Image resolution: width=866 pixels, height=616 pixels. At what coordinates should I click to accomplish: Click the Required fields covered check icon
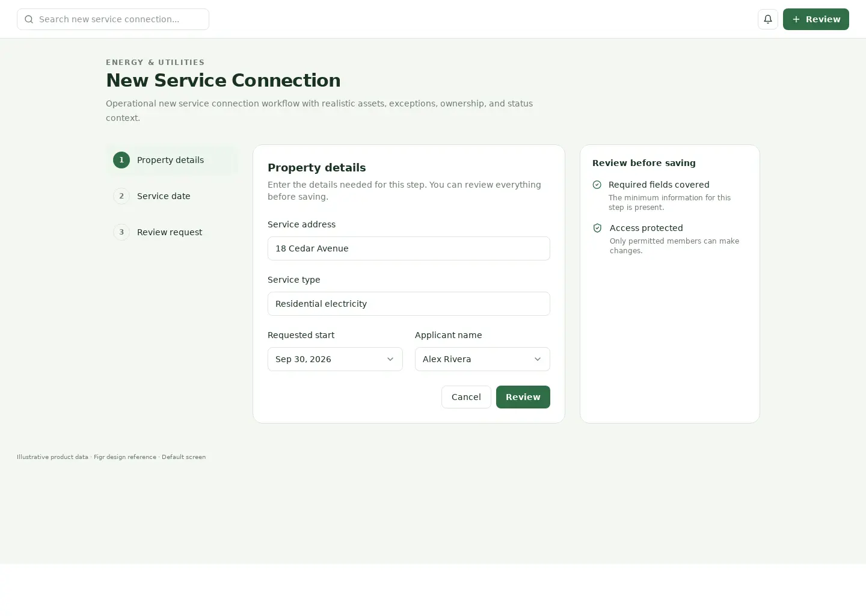coord(597,185)
